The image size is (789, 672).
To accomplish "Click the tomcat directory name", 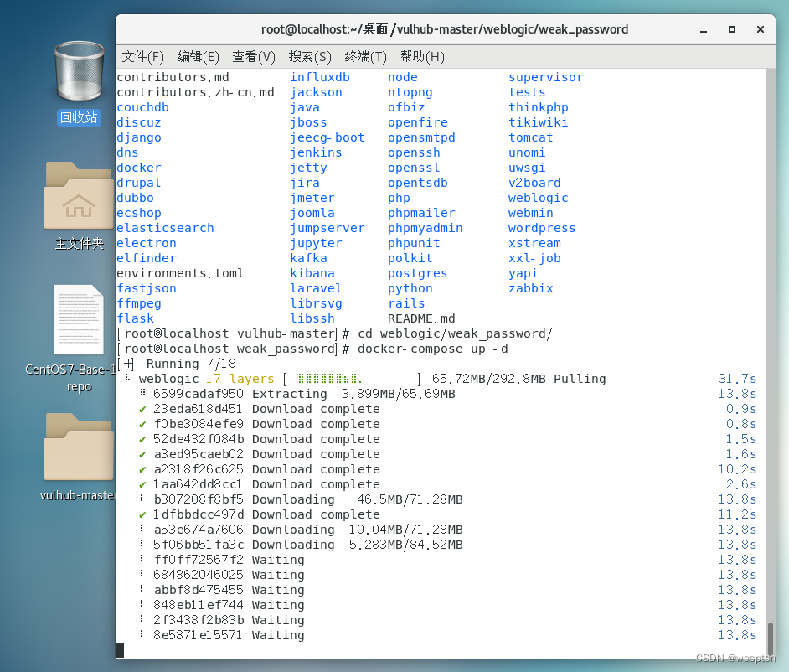I will (530, 137).
